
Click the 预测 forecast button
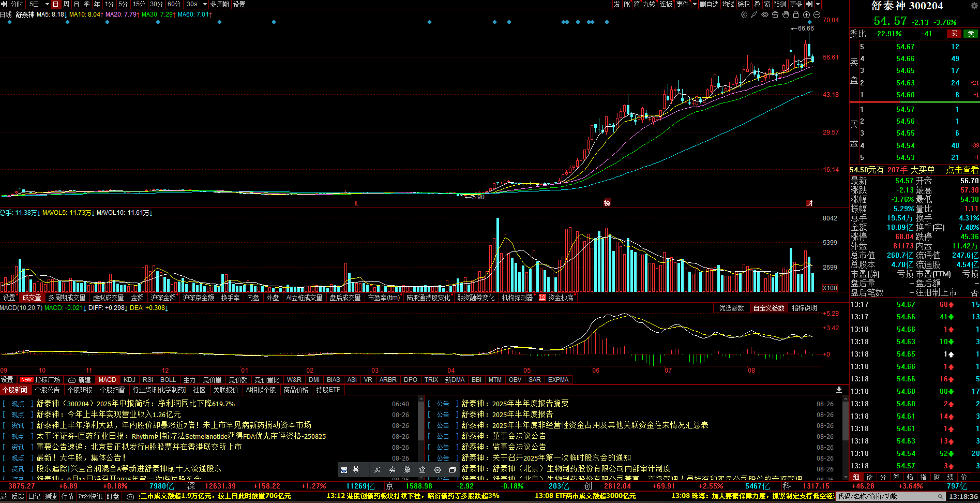780,4
